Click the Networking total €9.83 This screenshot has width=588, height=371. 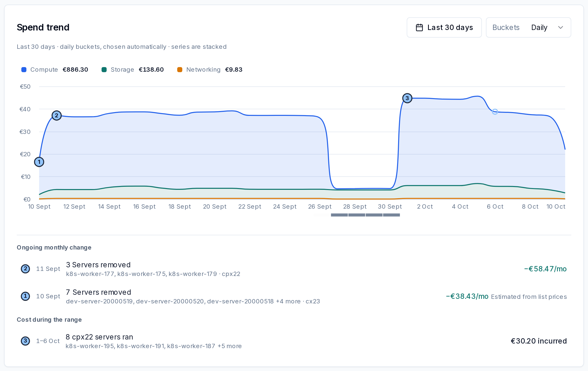pos(234,70)
